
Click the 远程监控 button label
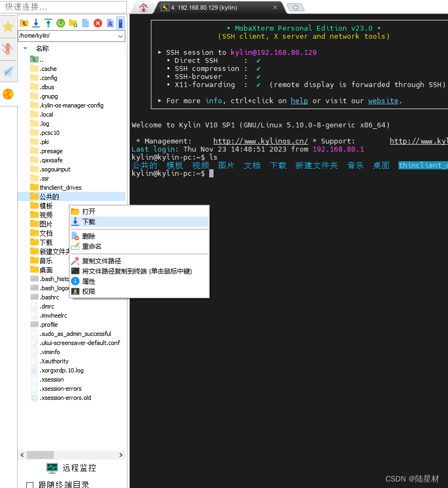(79, 468)
